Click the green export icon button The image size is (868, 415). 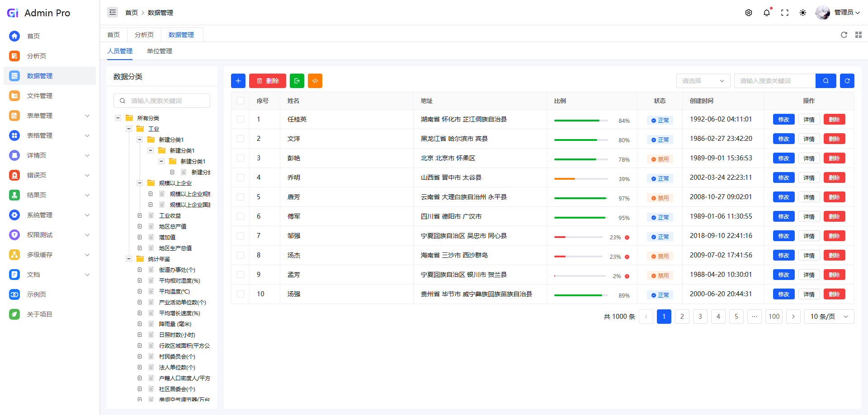click(x=297, y=81)
